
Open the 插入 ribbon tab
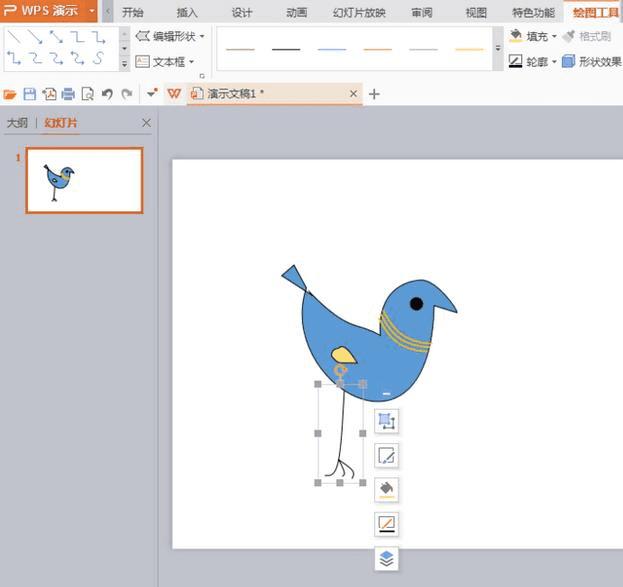pos(187,12)
